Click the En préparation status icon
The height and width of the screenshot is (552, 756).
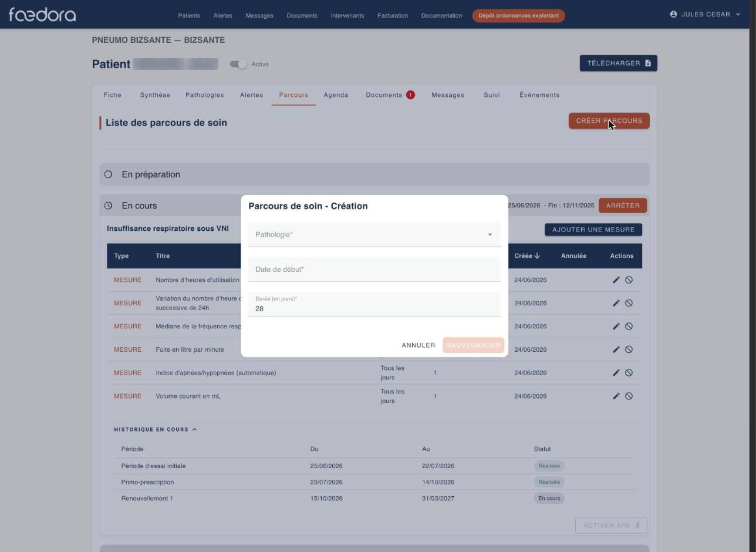(x=108, y=174)
